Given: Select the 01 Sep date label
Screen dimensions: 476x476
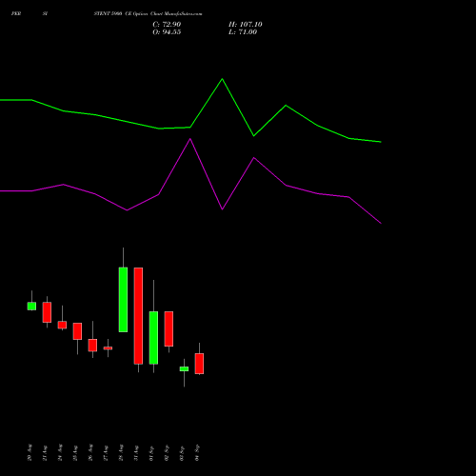Looking at the screenshot, I should click(151, 452).
